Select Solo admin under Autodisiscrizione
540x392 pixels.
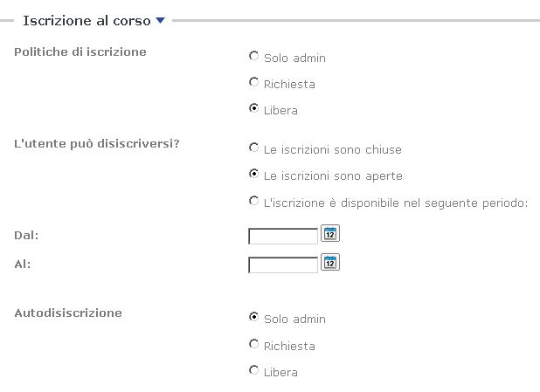[254, 318]
